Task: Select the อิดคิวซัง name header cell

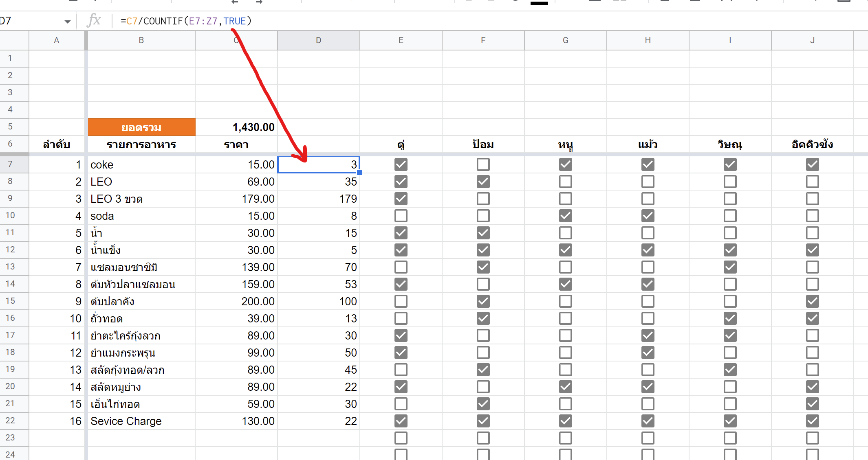Action: pyautogui.click(x=813, y=144)
